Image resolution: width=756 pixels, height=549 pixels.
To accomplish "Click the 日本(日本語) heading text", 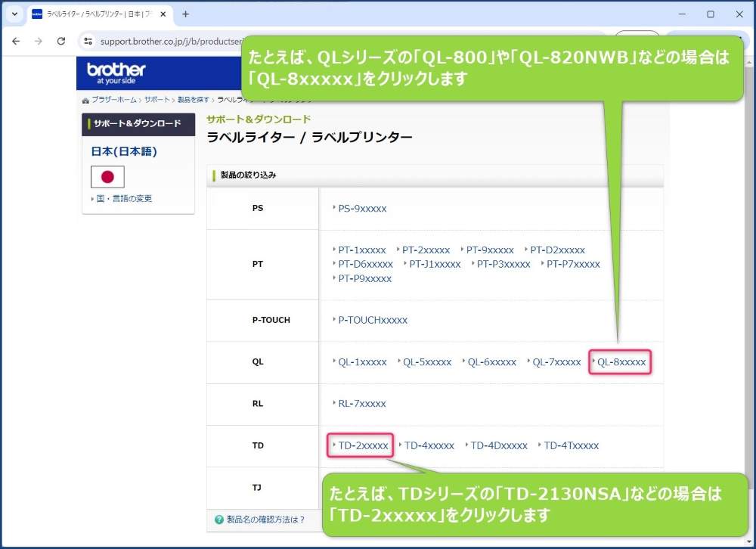I will pyautogui.click(x=124, y=151).
